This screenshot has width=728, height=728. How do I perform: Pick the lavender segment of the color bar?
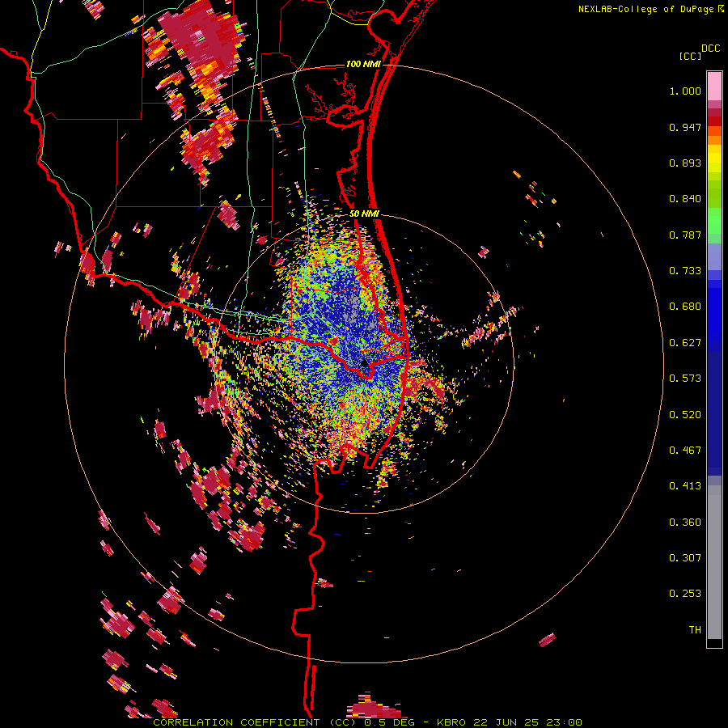pyautogui.click(x=714, y=257)
